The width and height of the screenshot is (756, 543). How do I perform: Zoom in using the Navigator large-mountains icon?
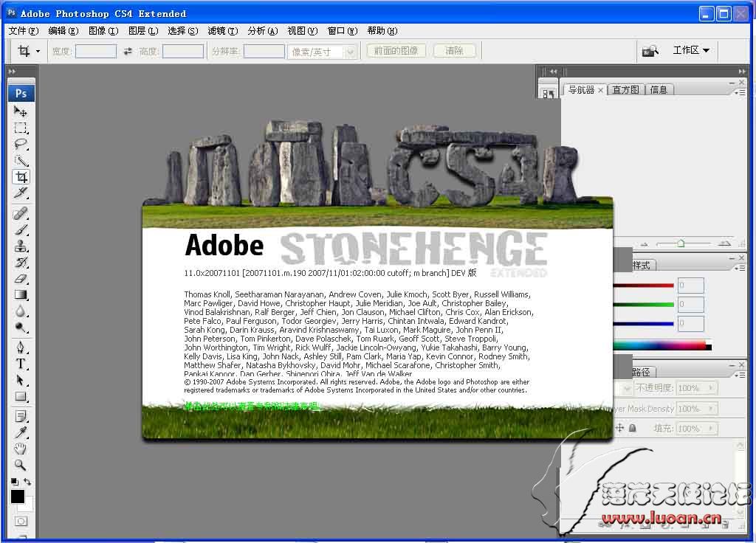(724, 243)
